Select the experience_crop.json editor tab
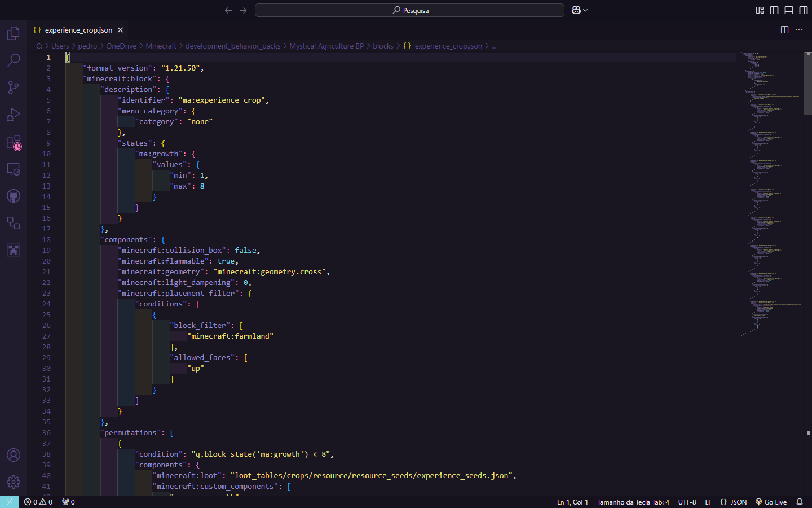The height and width of the screenshot is (508, 812). point(78,30)
